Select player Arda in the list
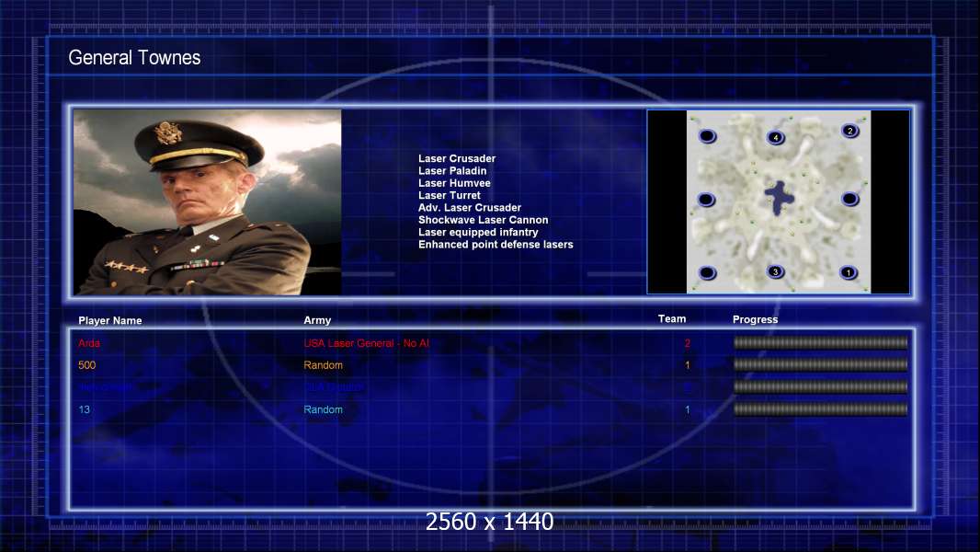 89,343
